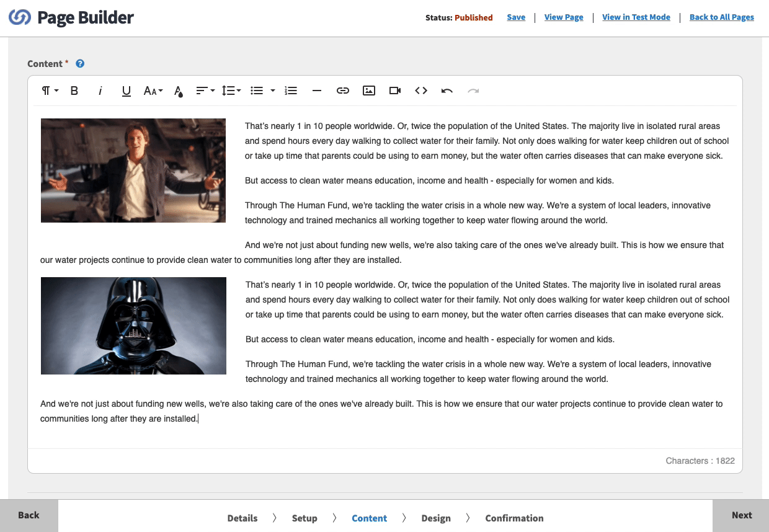Toggle underline formatting
The height and width of the screenshot is (532, 769).
127,91
